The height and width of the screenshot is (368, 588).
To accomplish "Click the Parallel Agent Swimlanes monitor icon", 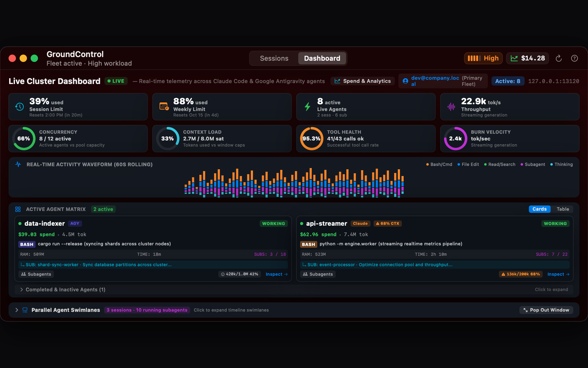I will coord(25,310).
